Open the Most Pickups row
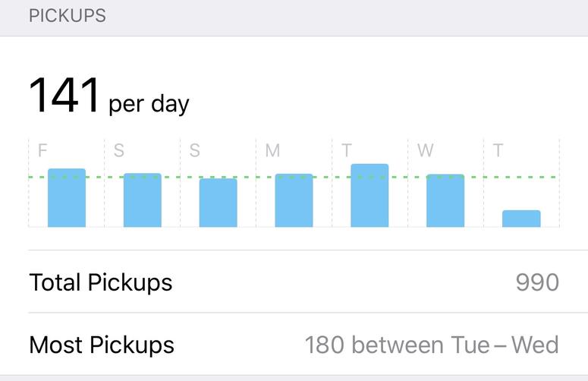 point(294,345)
